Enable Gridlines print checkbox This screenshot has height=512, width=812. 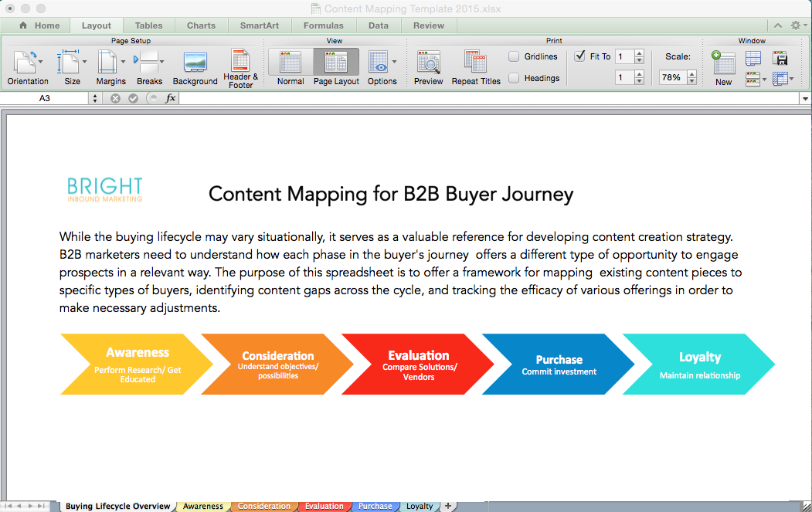(x=514, y=56)
